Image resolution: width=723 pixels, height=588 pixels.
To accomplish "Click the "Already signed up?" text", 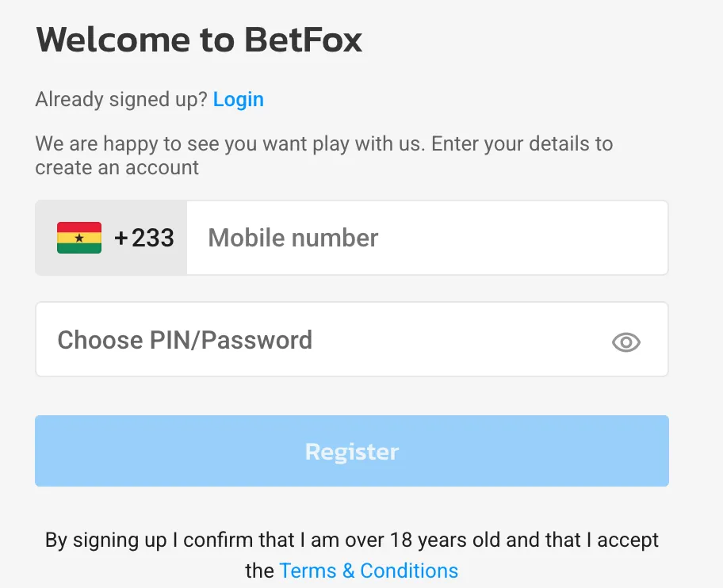I will point(121,99).
